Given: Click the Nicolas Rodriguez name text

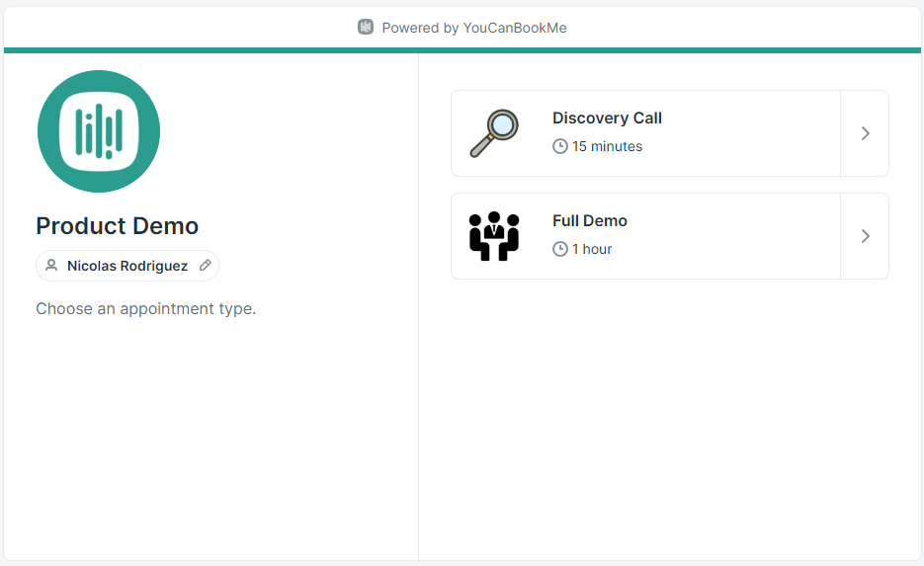Looking at the screenshot, I should coord(127,266).
